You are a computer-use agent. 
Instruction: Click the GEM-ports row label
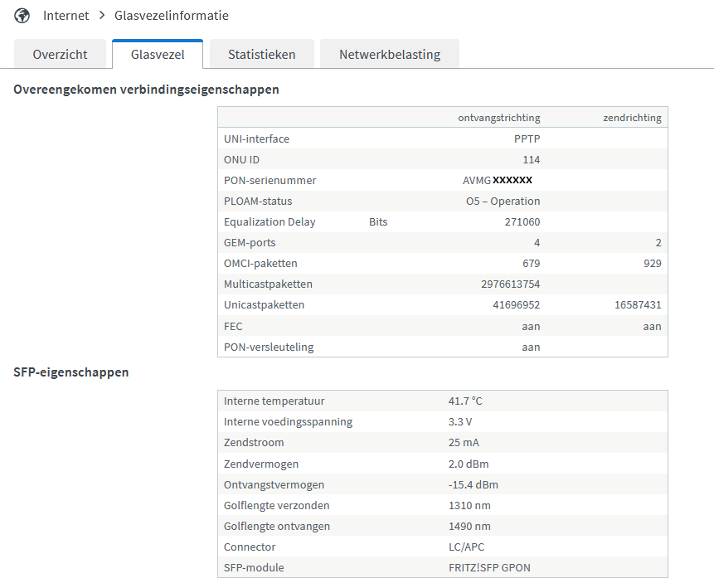tap(250, 243)
